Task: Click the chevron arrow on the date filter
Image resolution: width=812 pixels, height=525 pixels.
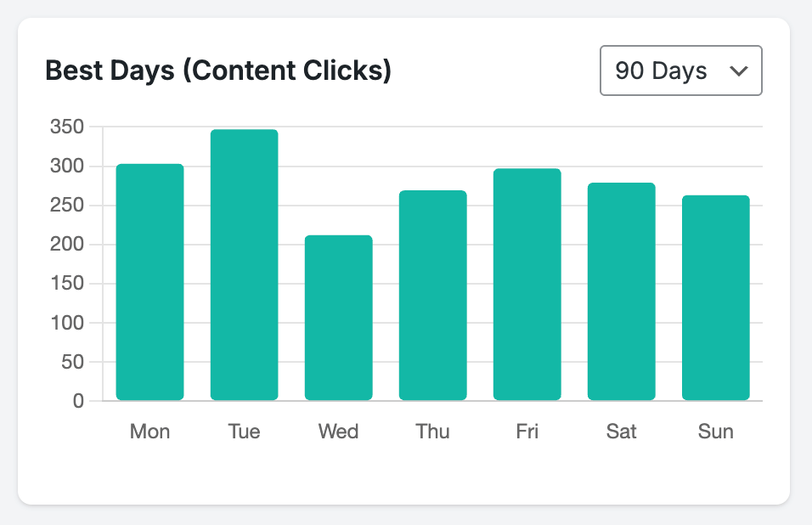Action: tap(738, 71)
